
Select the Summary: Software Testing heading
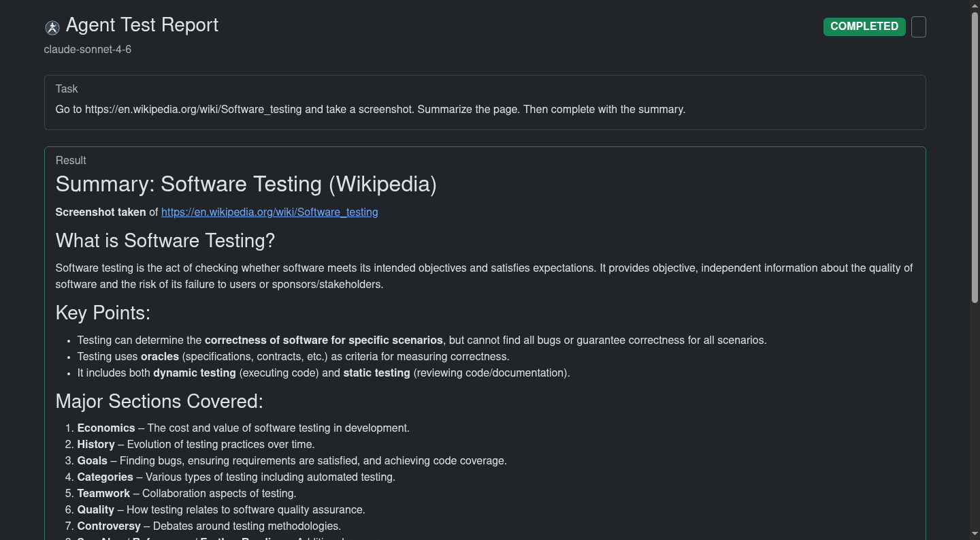coord(246,184)
